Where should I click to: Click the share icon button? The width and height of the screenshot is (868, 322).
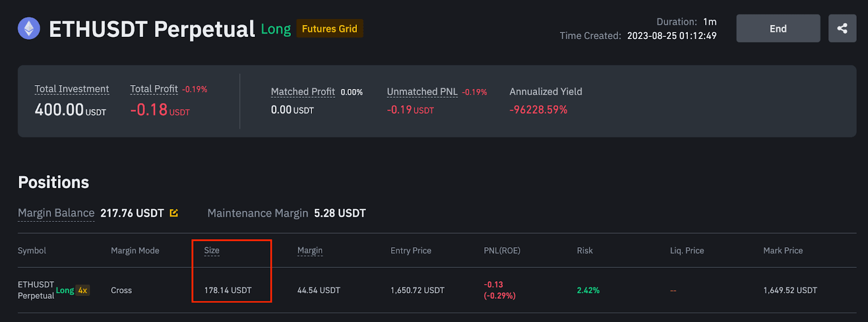coord(842,29)
